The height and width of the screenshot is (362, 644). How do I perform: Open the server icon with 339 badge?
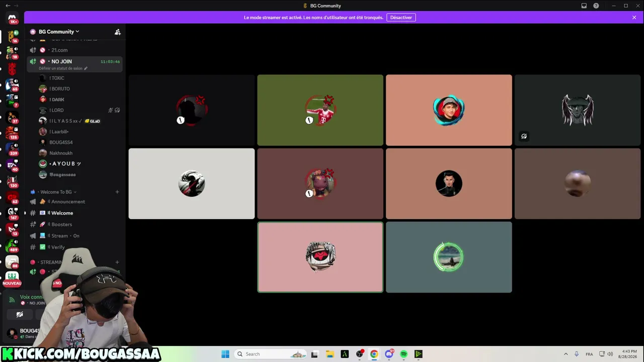[12, 148]
